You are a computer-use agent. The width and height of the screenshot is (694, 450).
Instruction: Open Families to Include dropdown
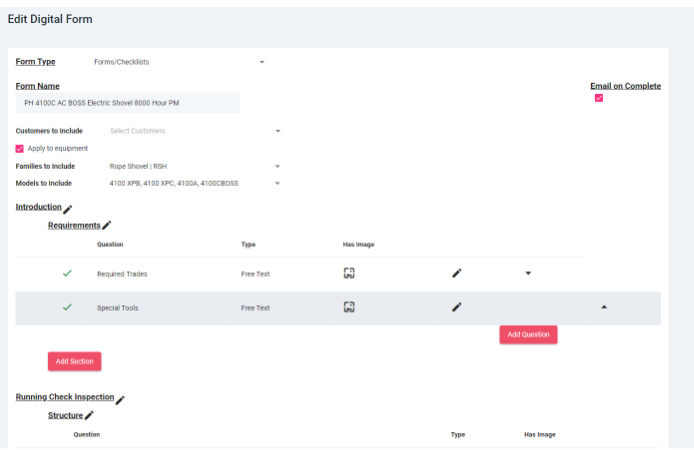pos(278,166)
